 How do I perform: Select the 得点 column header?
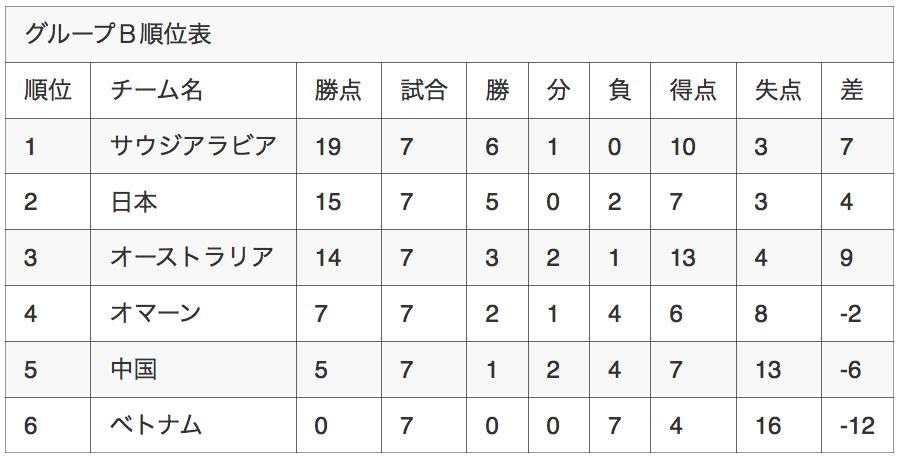693,90
